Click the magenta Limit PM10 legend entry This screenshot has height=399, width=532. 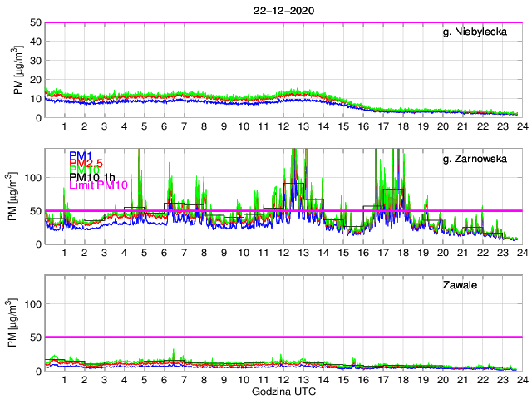[99, 185]
